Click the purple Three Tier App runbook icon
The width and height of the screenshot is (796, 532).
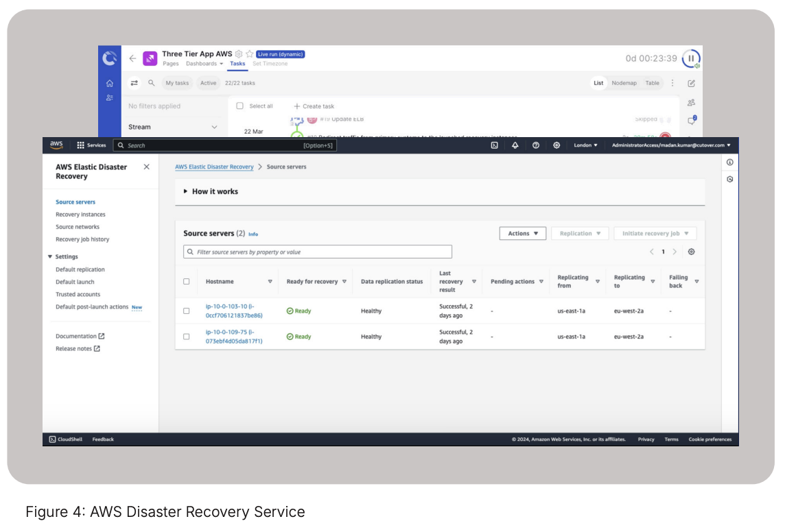pyautogui.click(x=150, y=58)
